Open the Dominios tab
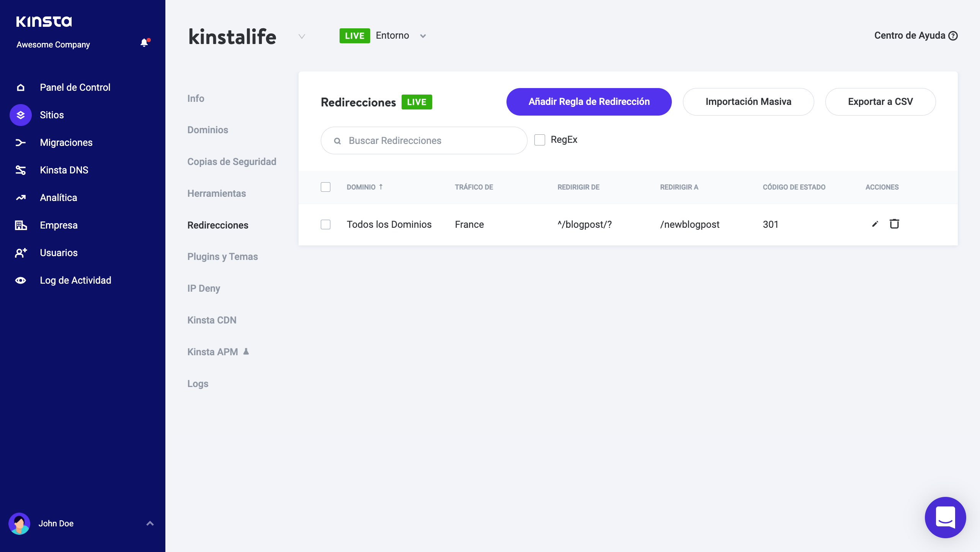 (x=207, y=130)
